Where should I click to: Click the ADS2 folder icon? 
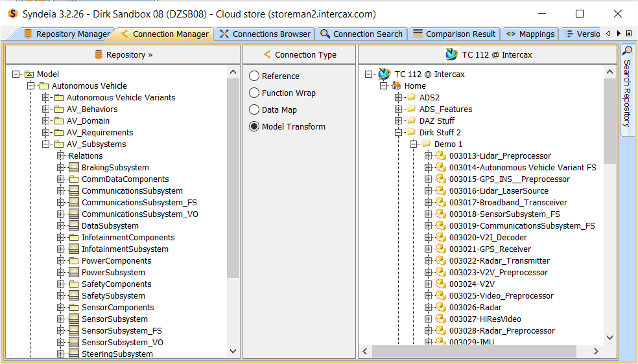click(411, 98)
